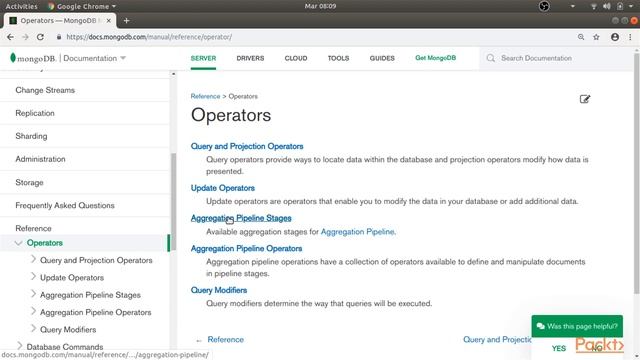Image resolution: width=640 pixels, height=360 pixels.
Task: Click the battery indicator in top bar
Action: (620, 6)
